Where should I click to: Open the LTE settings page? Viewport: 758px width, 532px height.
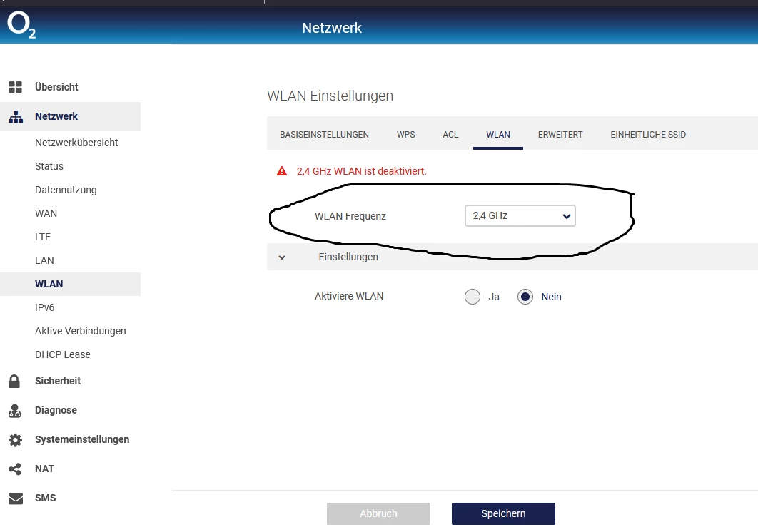click(43, 237)
